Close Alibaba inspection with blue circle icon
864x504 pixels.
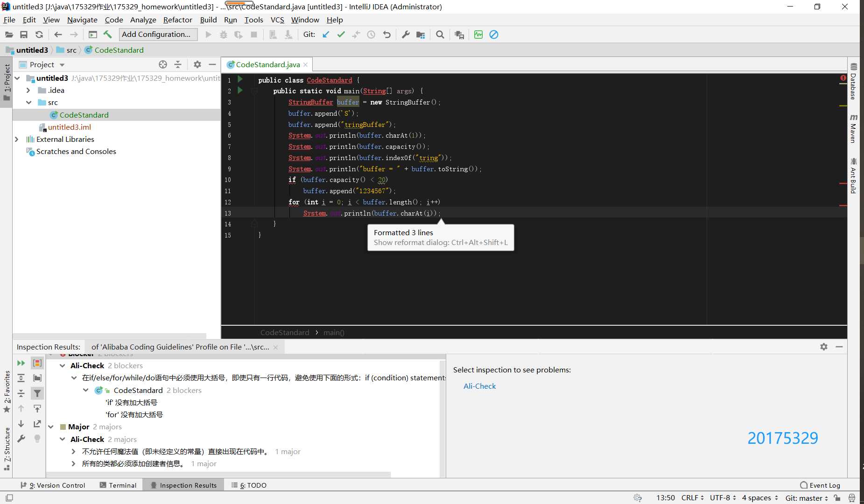(494, 35)
